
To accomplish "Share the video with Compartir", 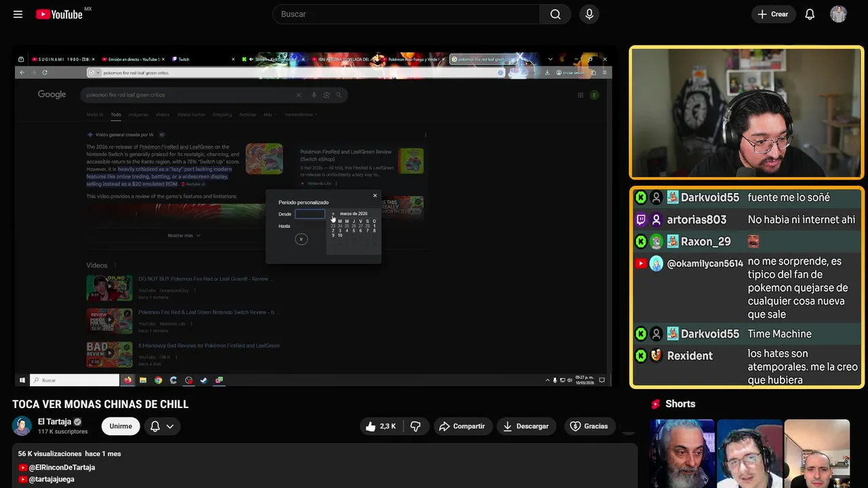I will pos(462,426).
